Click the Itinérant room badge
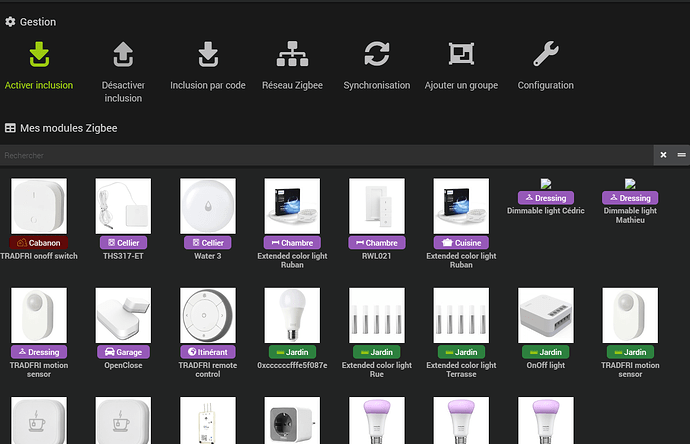 click(208, 352)
